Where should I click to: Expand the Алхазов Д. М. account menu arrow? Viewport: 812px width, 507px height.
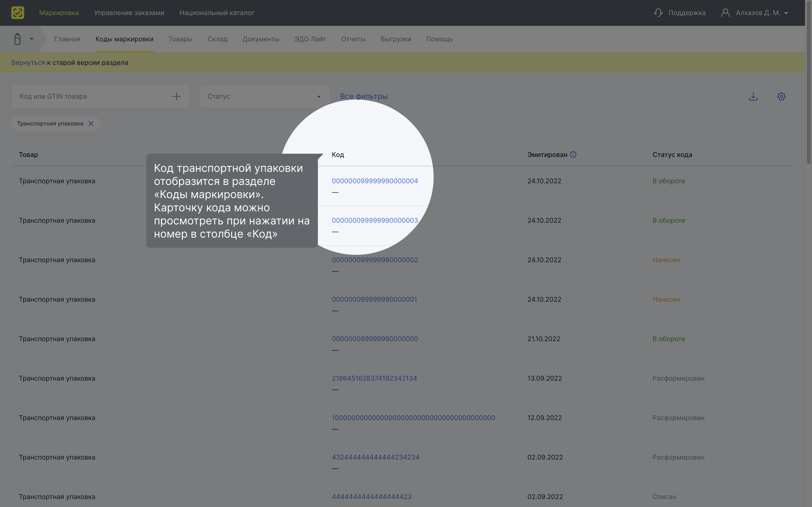[786, 13]
